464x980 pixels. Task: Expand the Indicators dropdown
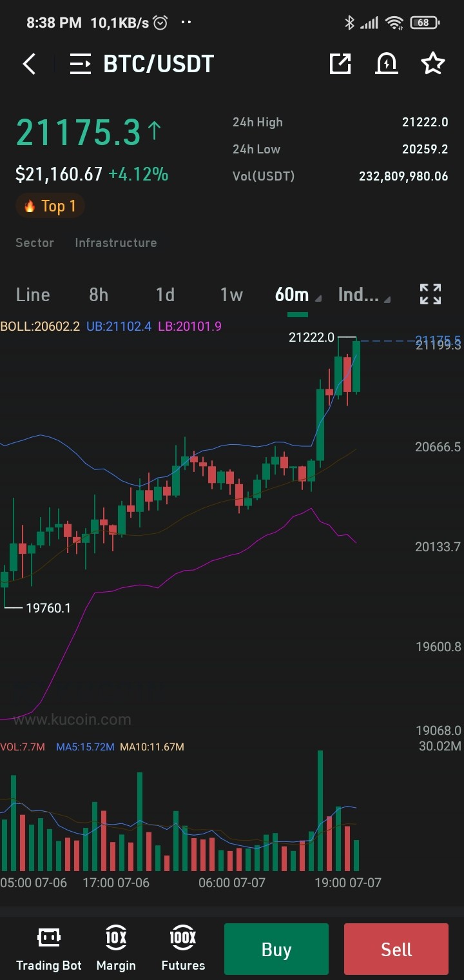pos(364,295)
